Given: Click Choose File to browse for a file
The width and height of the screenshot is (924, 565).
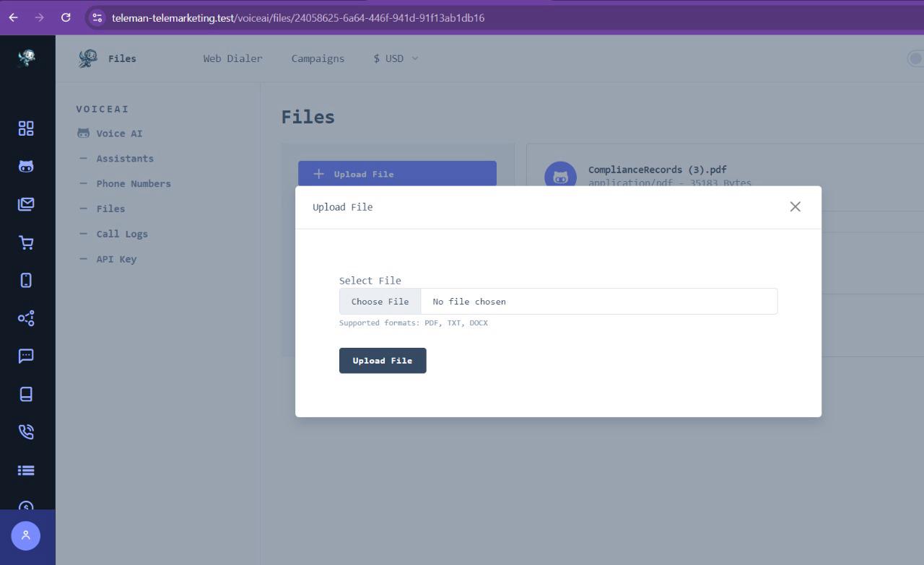Looking at the screenshot, I should click(380, 301).
